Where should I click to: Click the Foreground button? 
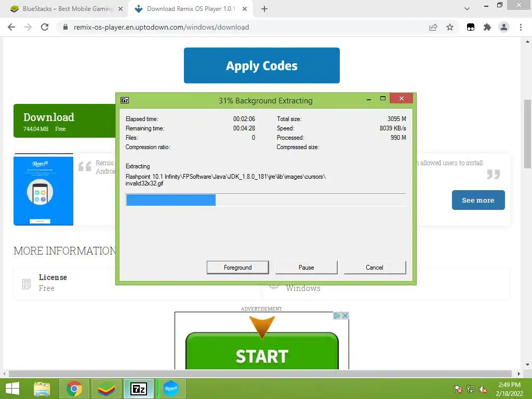point(237,268)
